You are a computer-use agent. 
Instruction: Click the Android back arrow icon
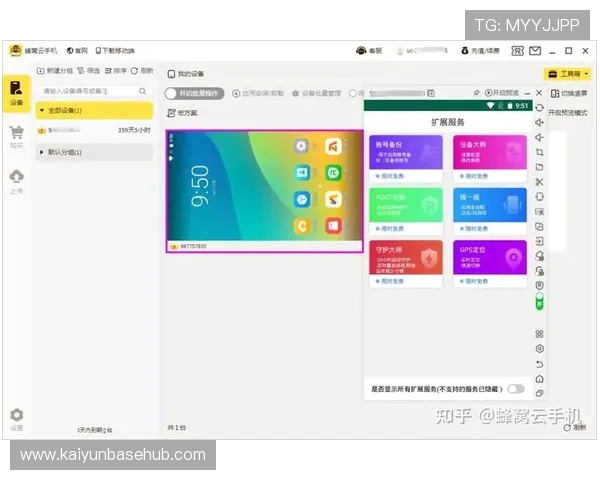coord(540,364)
